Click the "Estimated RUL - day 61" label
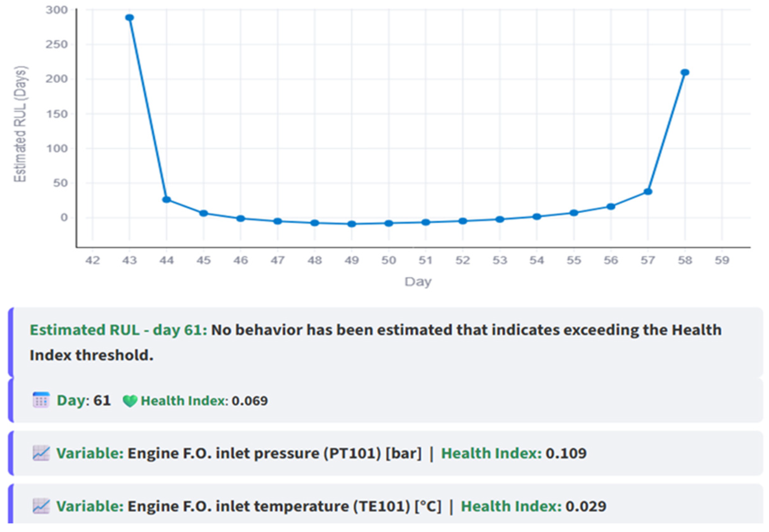The image size is (769, 532). coord(118,330)
